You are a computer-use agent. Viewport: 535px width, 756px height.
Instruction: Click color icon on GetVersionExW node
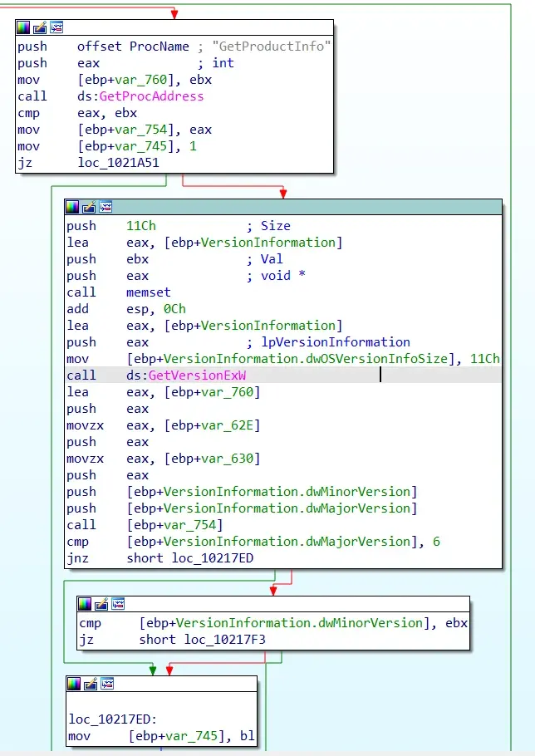pyautogui.click(x=72, y=207)
